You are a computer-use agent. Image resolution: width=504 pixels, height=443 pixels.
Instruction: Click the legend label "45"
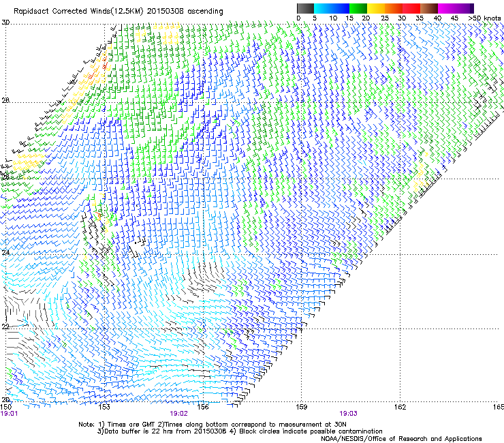454,18
